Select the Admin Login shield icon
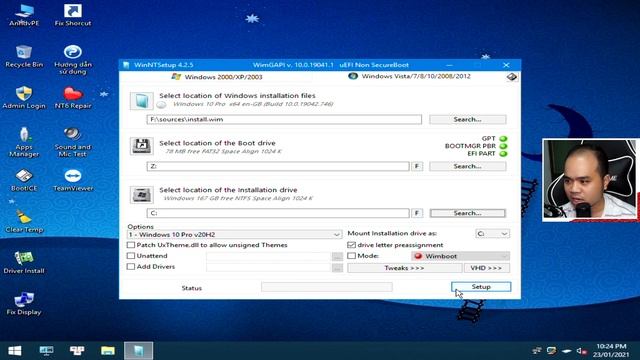 click(24, 98)
